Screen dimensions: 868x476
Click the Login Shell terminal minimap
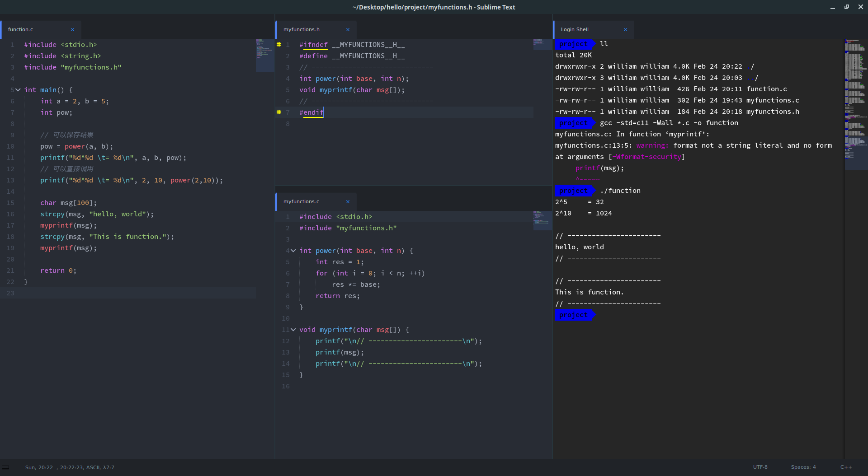(x=856, y=104)
